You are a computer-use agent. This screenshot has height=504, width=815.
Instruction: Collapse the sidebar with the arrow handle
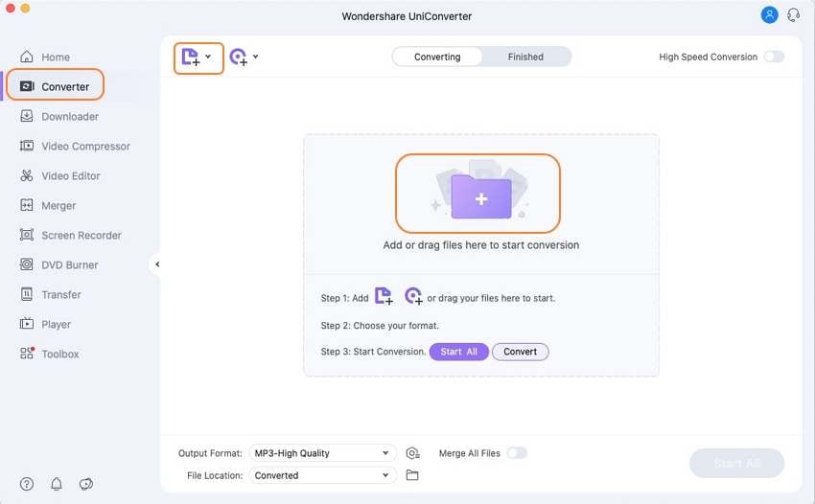coord(157,264)
